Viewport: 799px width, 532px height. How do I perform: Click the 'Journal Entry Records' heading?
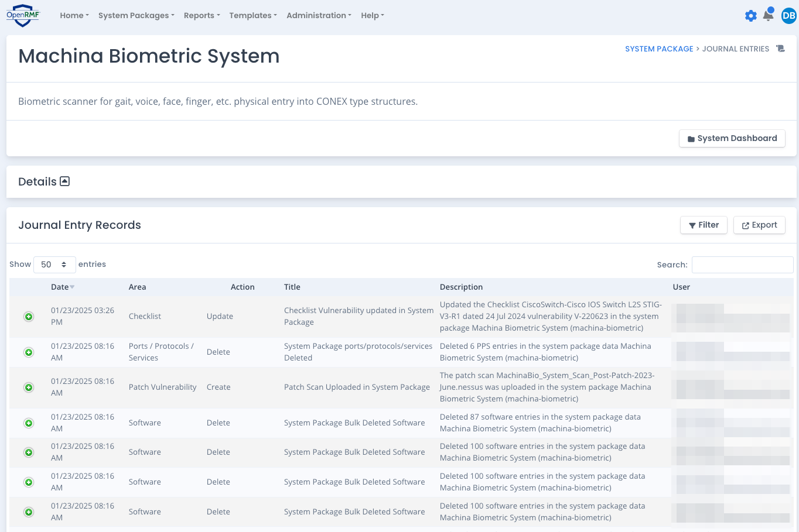pyautogui.click(x=80, y=225)
